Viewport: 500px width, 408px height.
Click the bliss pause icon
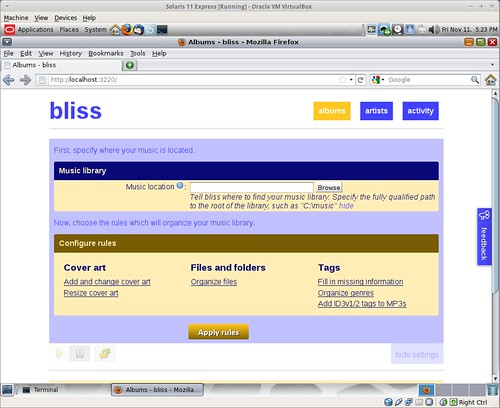pyautogui.click(x=80, y=353)
